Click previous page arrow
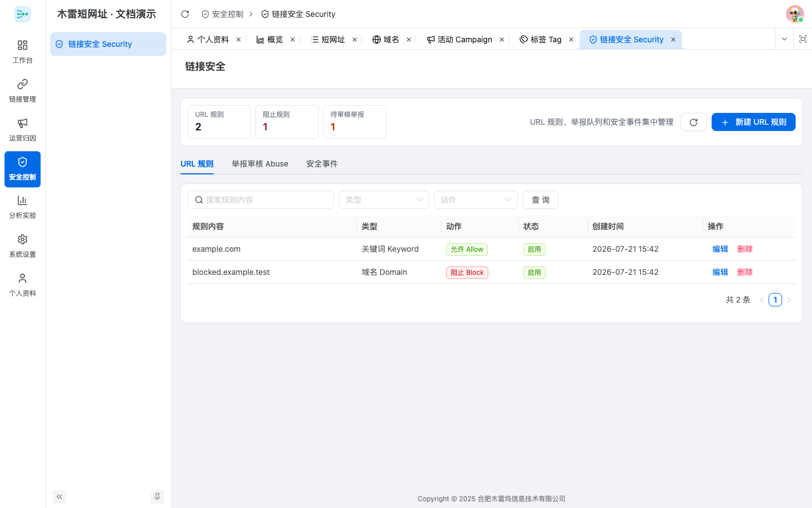 761,300
